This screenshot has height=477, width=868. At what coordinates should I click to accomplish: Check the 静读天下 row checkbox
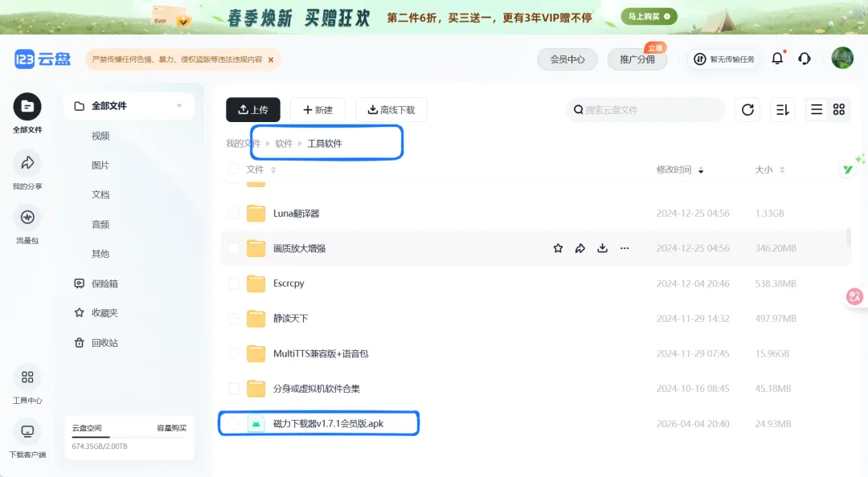[x=234, y=319]
